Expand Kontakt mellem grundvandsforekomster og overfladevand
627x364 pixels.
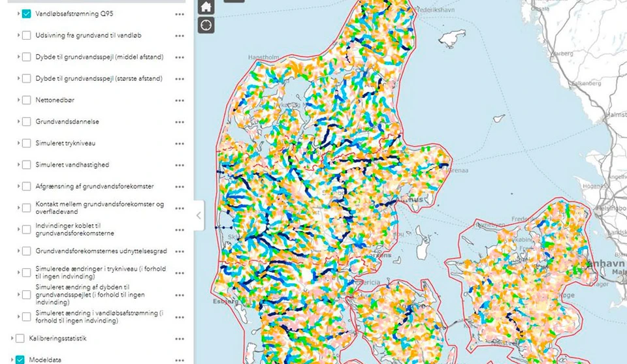pyautogui.click(x=18, y=208)
